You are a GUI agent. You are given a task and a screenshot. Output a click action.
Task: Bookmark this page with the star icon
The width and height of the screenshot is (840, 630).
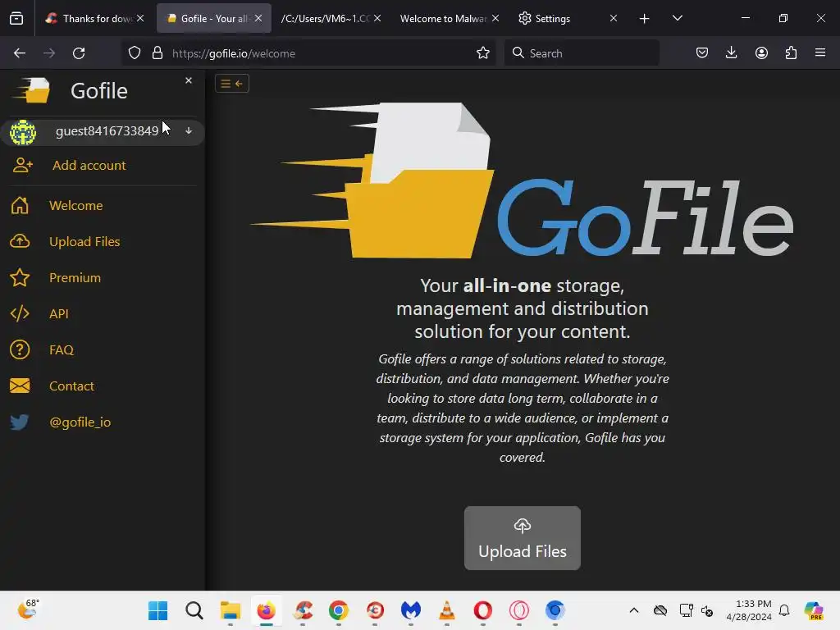tap(482, 53)
